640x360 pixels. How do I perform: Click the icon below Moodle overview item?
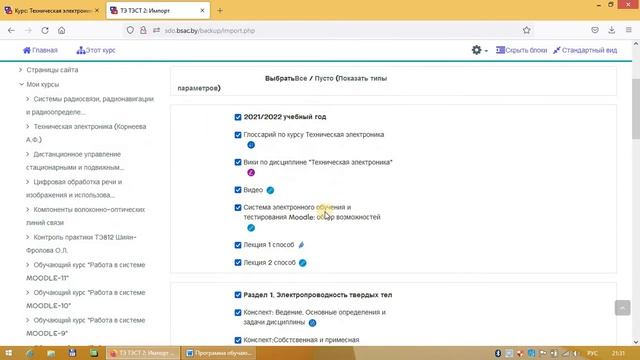251,228
